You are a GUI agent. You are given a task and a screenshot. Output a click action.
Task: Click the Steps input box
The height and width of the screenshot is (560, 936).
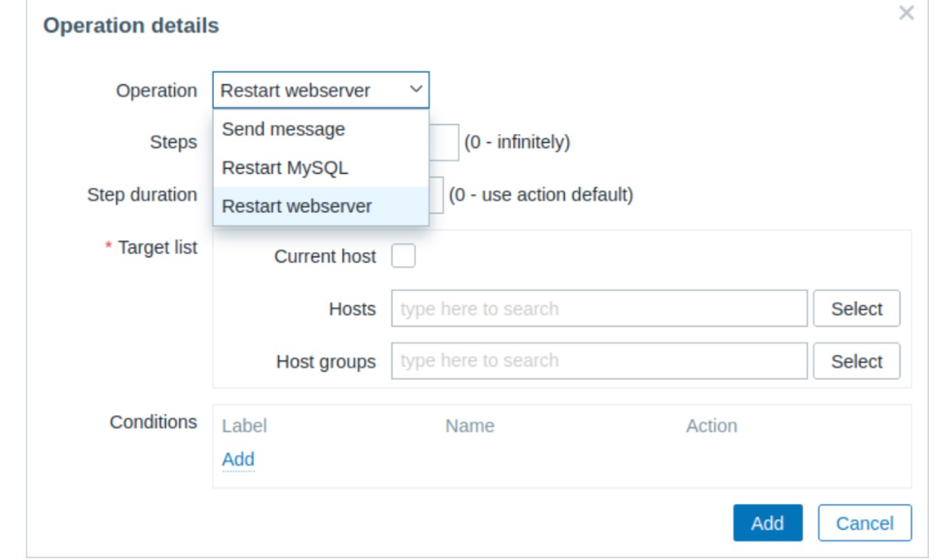[x=445, y=142]
